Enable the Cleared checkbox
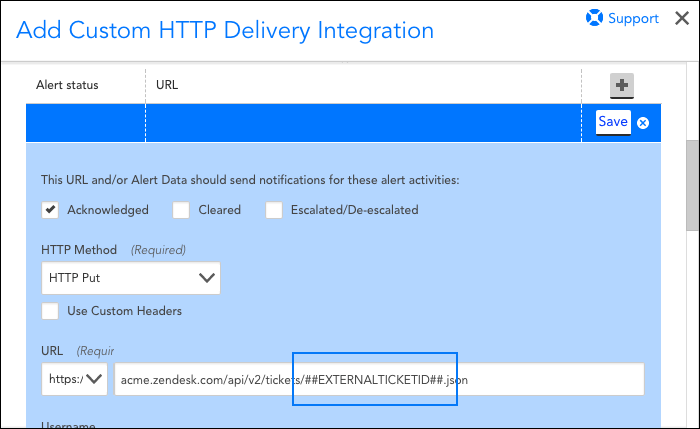Screen dimensions: 700x429 (x=181, y=209)
